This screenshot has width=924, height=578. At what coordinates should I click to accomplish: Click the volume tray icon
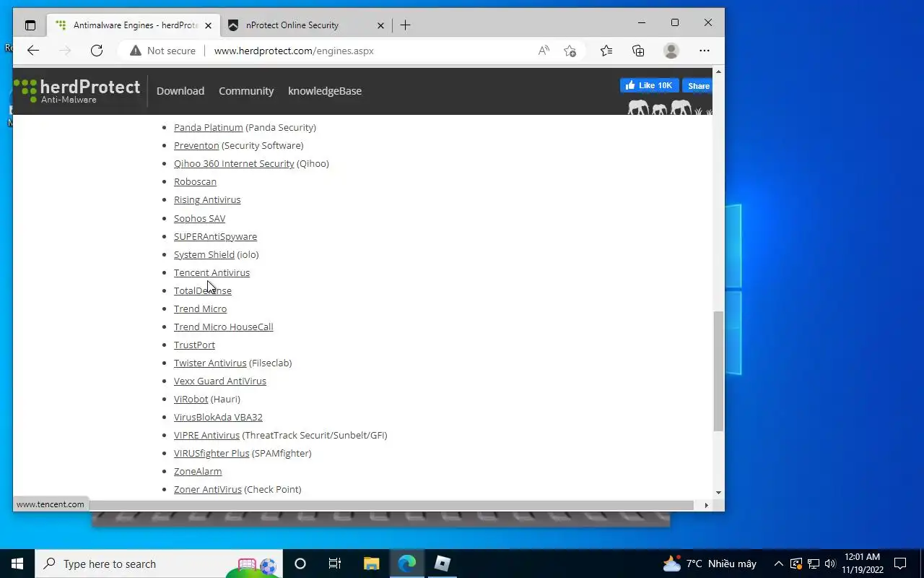pyautogui.click(x=829, y=564)
